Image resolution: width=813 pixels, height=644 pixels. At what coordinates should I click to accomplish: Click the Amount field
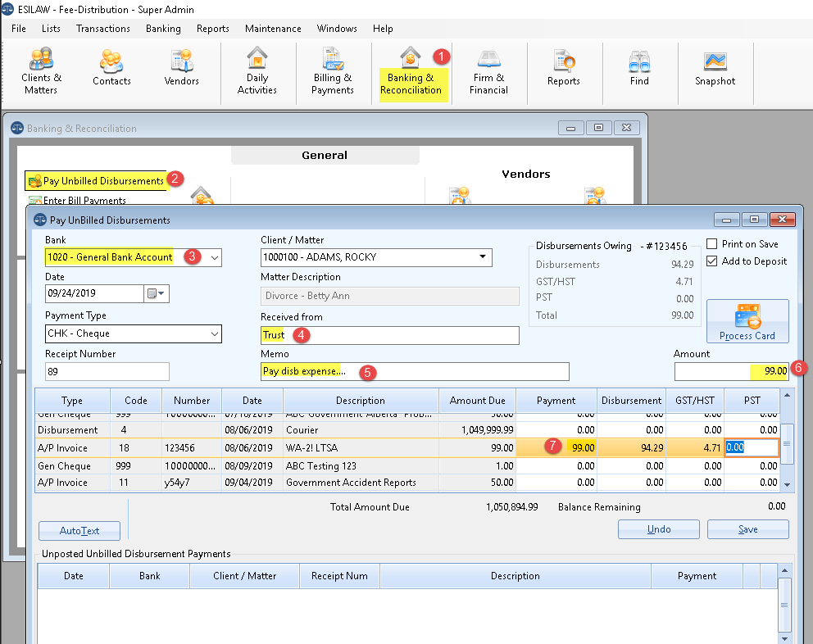tap(731, 371)
